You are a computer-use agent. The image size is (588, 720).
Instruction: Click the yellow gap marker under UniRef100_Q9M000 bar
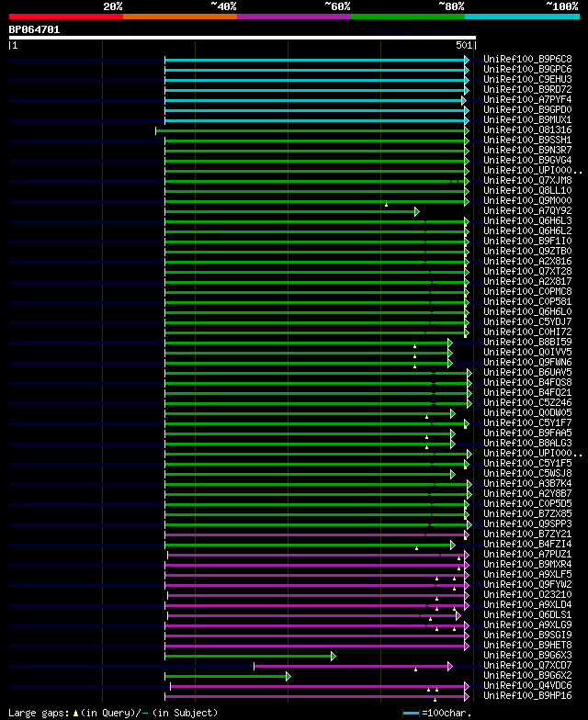(386, 205)
